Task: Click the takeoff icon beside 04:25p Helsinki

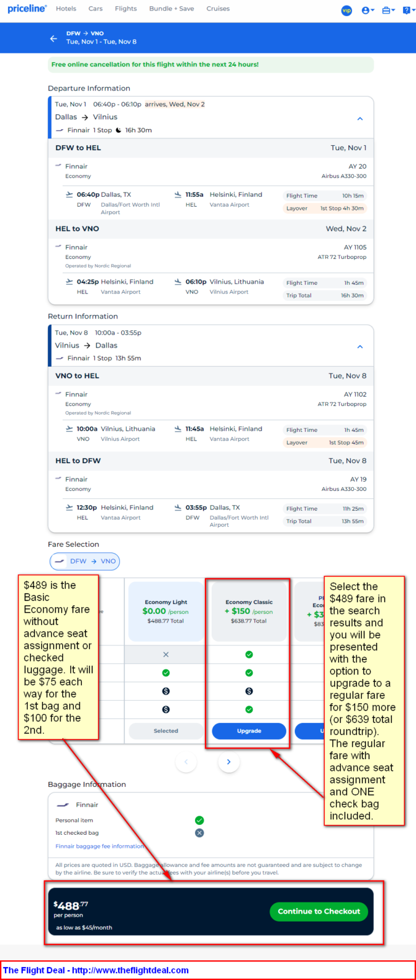Action: (70, 281)
